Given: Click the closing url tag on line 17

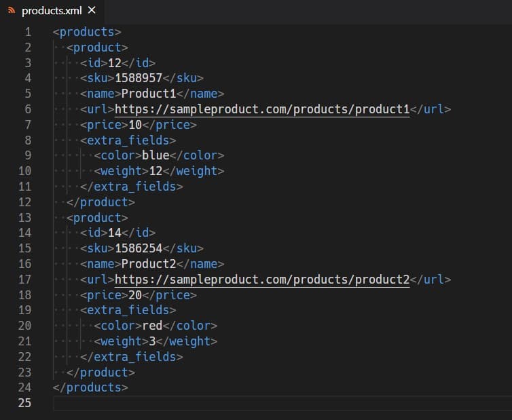Looking at the screenshot, I should pos(431,280).
